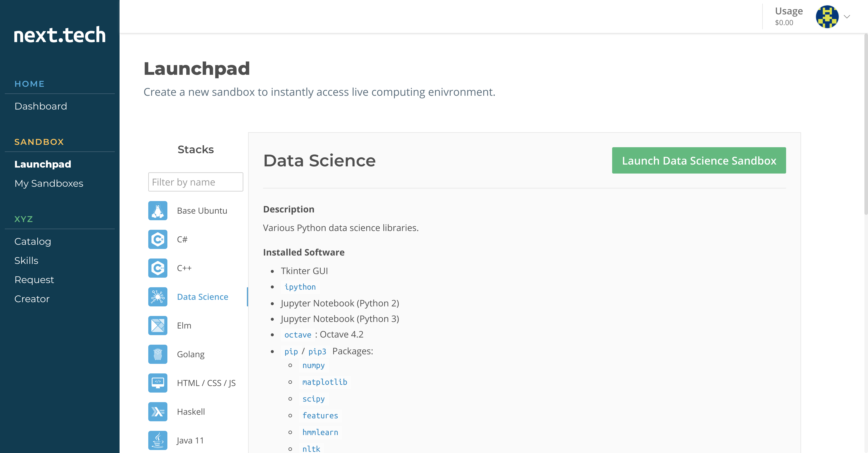Click the Tkinter GUI list item
868x453 pixels.
tap(304, 271)
